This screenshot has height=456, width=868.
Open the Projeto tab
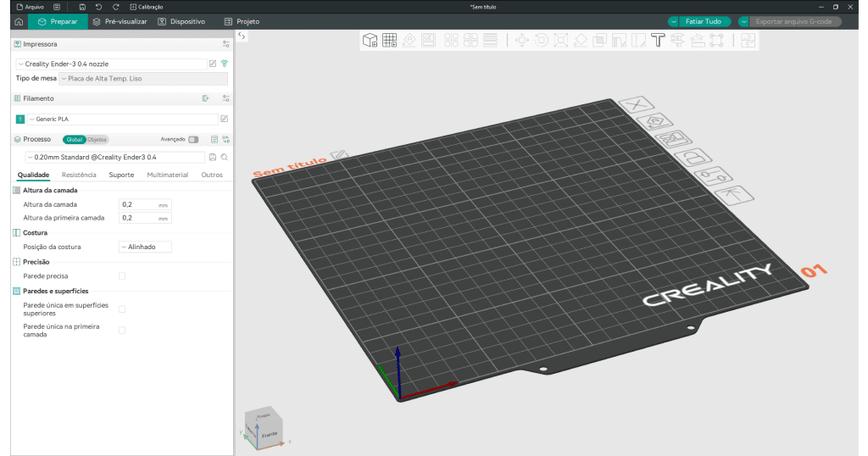pos(242,21)
